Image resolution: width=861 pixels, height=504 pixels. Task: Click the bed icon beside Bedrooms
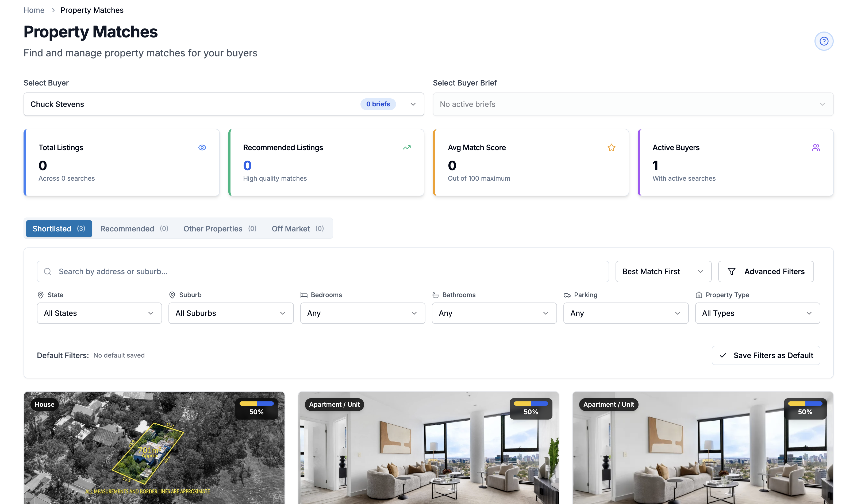coord(304,295)
